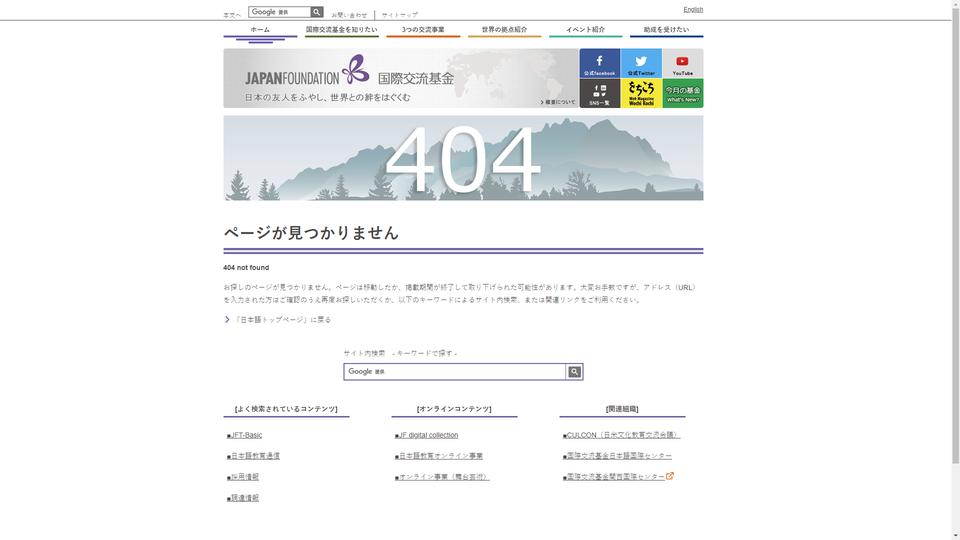Open the 調達情報 link

[243, 498]
